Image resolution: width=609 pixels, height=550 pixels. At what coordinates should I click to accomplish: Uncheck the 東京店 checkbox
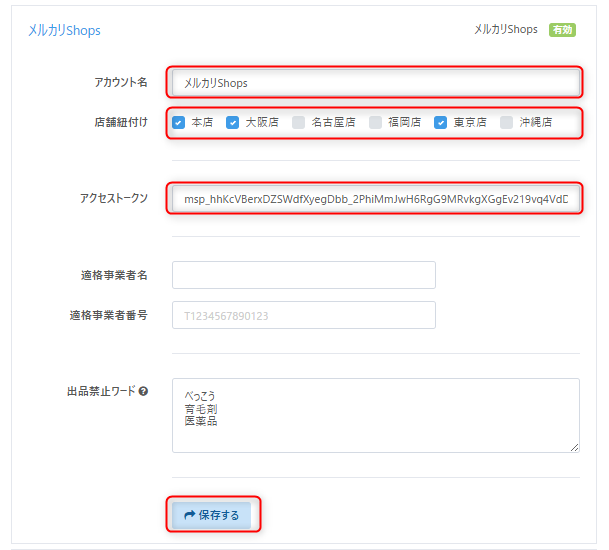pyautogui.click(x=440, y=122)
